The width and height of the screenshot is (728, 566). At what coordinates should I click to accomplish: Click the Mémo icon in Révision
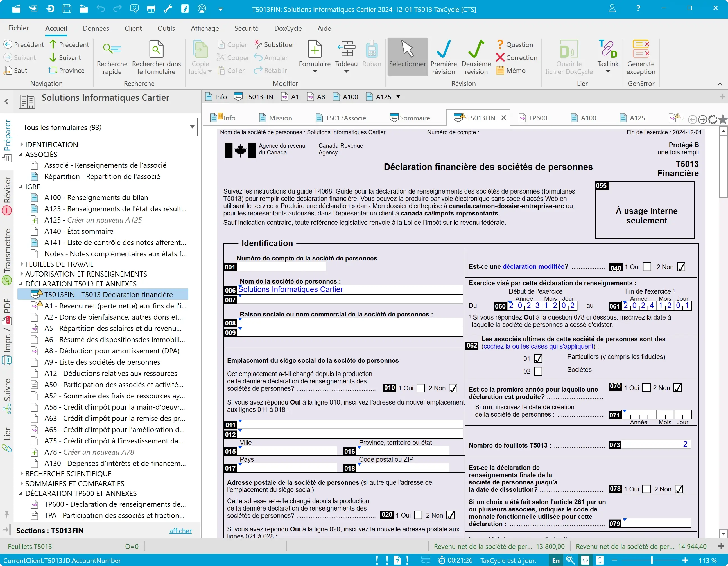500,70
